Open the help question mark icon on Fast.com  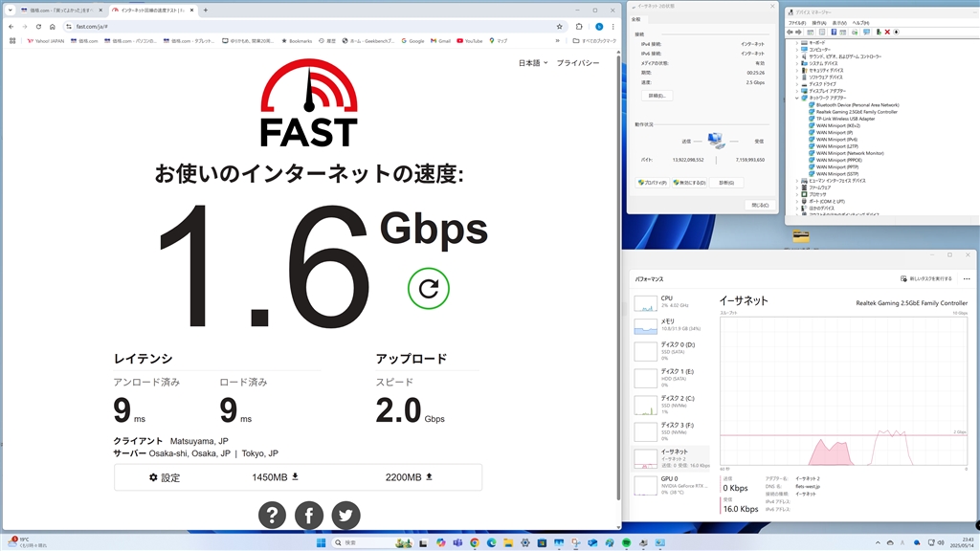coord(272,516)
